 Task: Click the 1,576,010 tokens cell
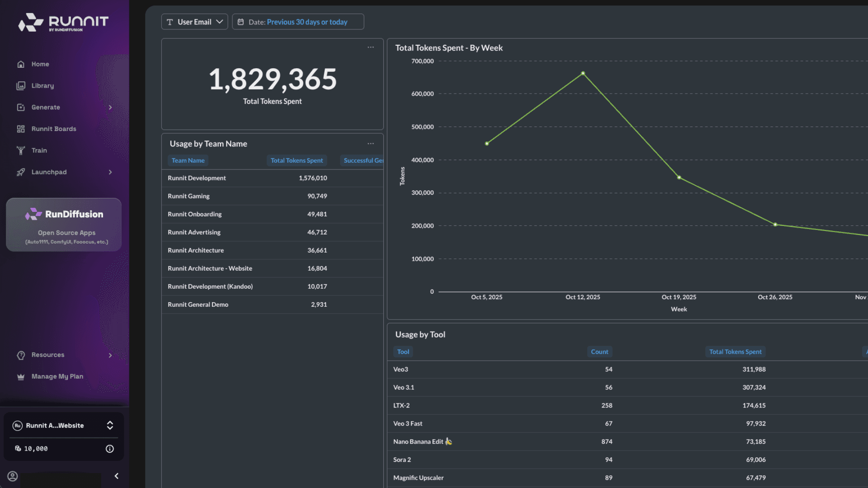pyautogui.click(x=313, y=178)
